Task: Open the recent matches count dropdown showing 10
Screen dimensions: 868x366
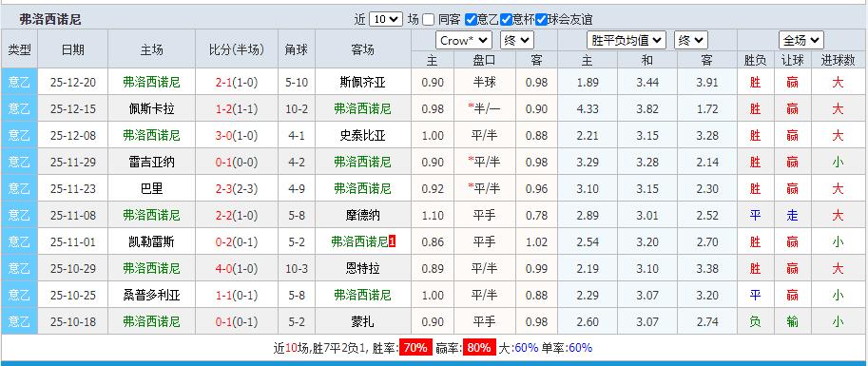Action: coord(385,19)
